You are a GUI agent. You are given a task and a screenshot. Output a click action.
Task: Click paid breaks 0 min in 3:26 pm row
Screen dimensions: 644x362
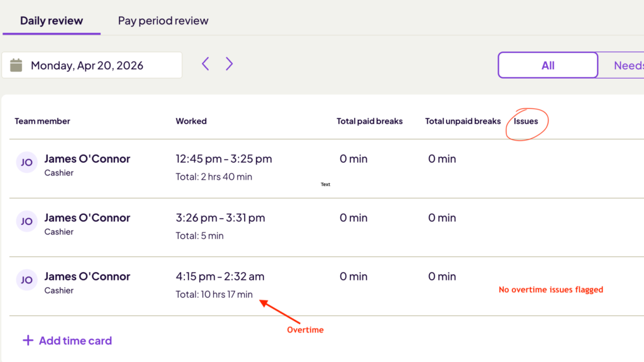353,217
